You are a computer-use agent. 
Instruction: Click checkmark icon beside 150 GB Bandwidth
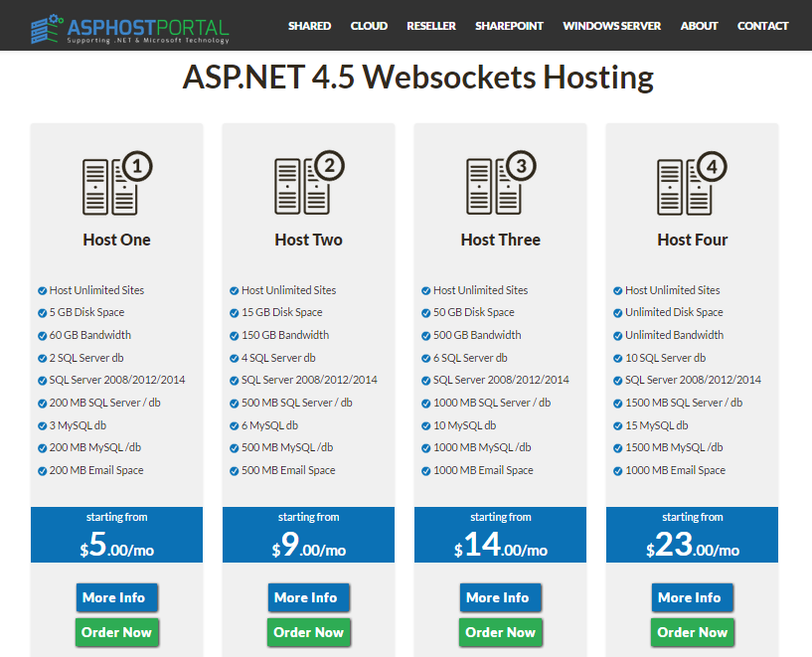[x=235, y=336]
